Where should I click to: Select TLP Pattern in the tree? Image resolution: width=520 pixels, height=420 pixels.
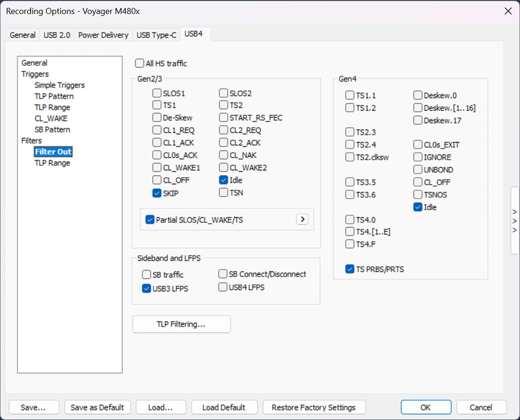point(54,96)
